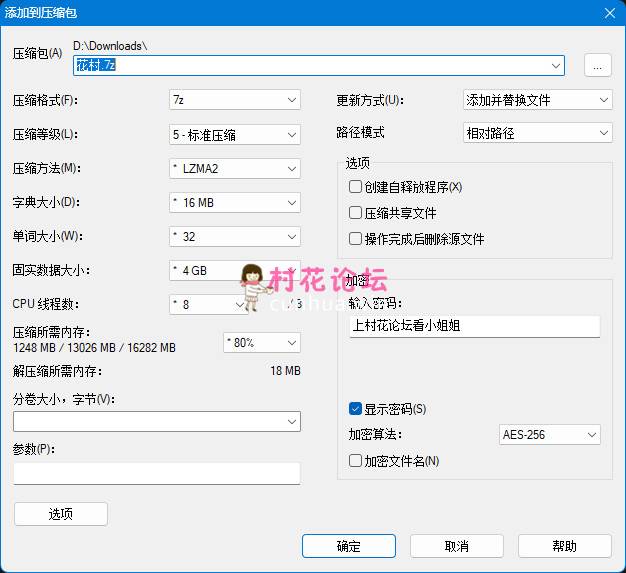This screenshot has width=626, height=573.
Task: Open the LZMA2 compression method dropdown
Action: (x=235, y=168)
